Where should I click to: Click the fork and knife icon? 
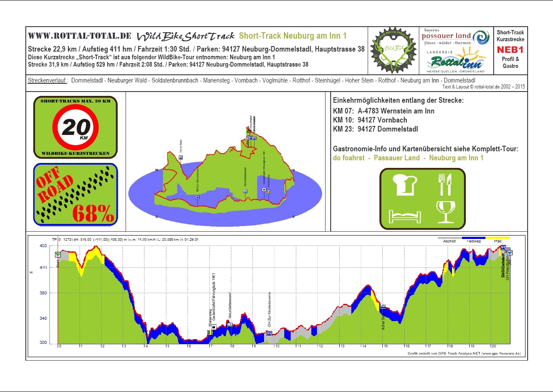point(445,184)
